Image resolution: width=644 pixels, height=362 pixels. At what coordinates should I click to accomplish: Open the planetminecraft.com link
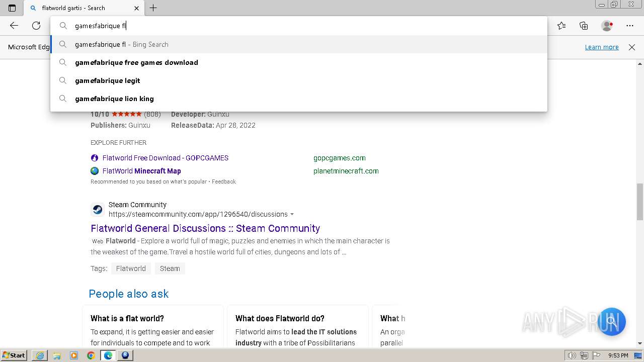[x=346, y=171]
